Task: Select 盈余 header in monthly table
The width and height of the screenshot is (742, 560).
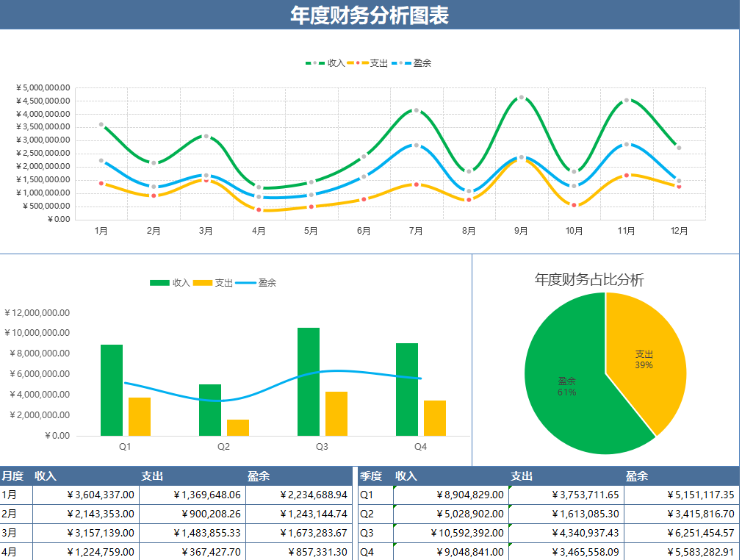Action: click(298, 475)
